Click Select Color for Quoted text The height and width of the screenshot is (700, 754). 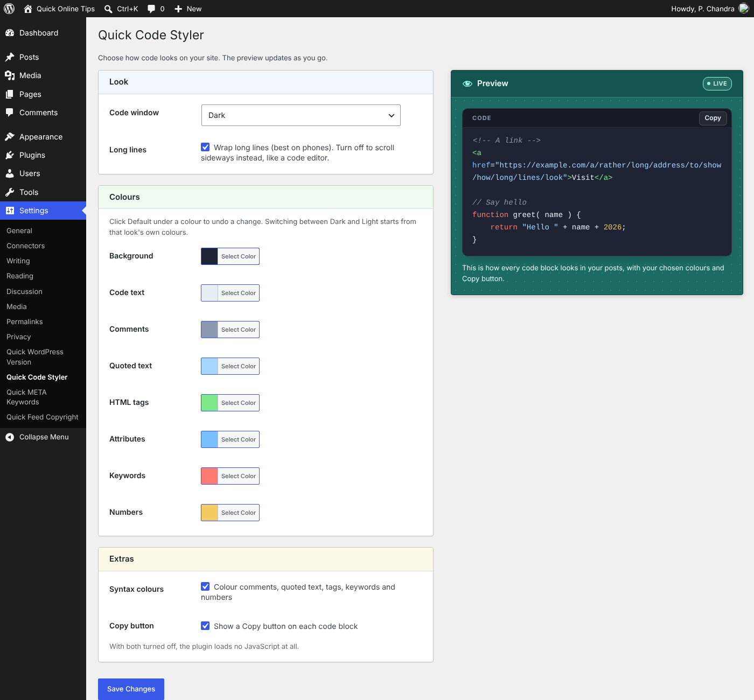pos(239,366)
